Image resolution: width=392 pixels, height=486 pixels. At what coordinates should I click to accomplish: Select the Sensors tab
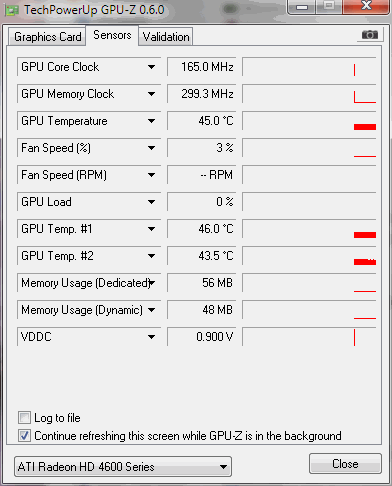(x=112, y=35)
